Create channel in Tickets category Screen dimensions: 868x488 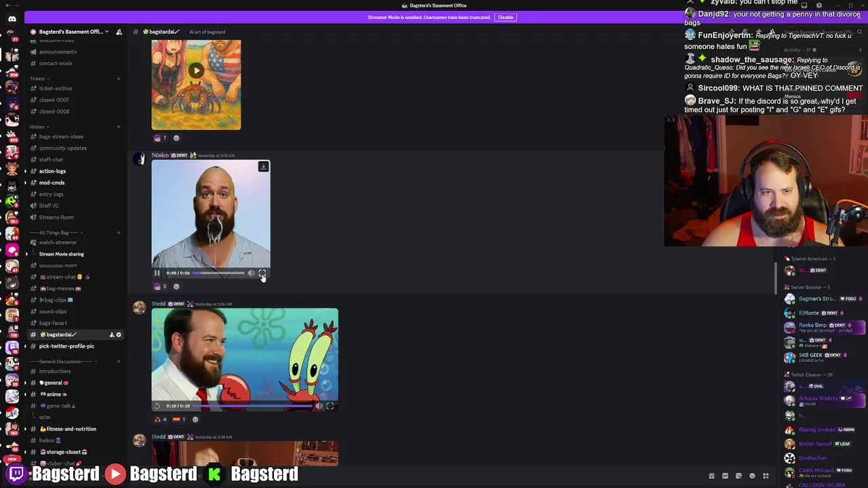tap(118, 79)
